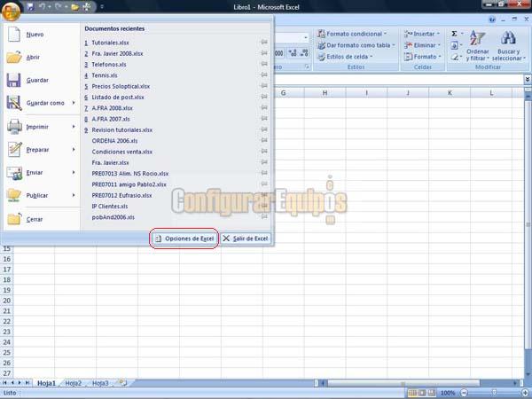Pin Listado de post.xlsx to recent list
The width and height of the screenshot is (532, 399).
click(264, 97)
